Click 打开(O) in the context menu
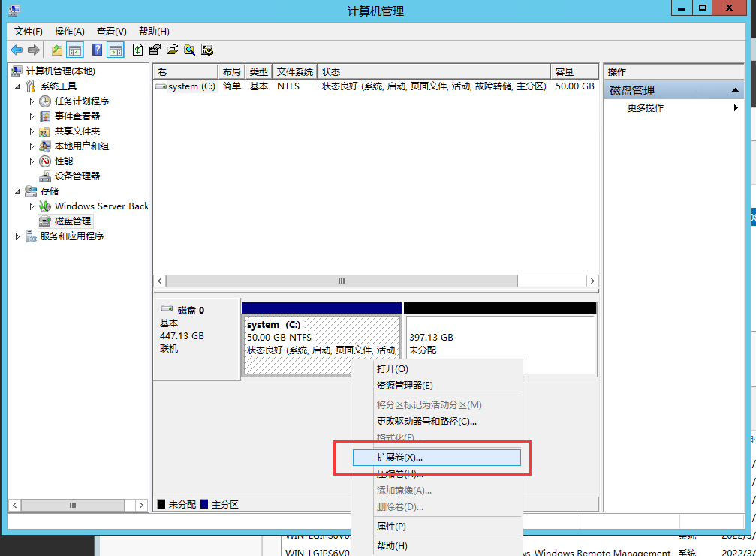 pos(391,368)
